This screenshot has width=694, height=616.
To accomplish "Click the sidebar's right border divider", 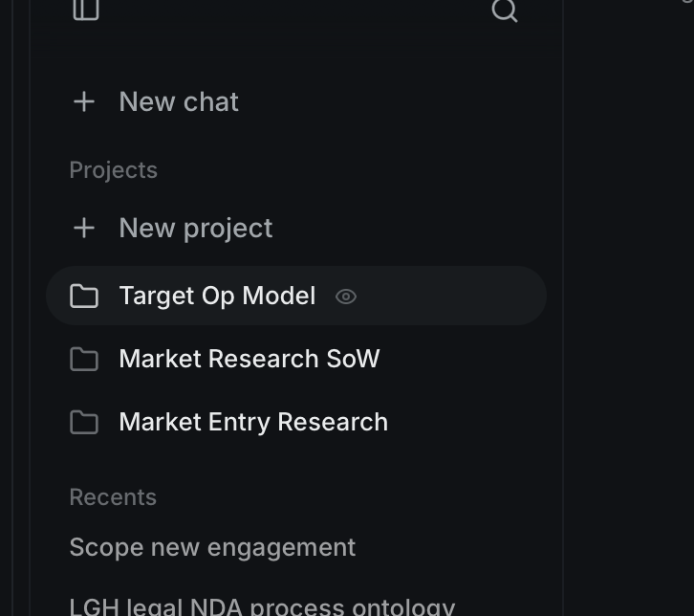I will pyautogui.click(x=562, y=308).
